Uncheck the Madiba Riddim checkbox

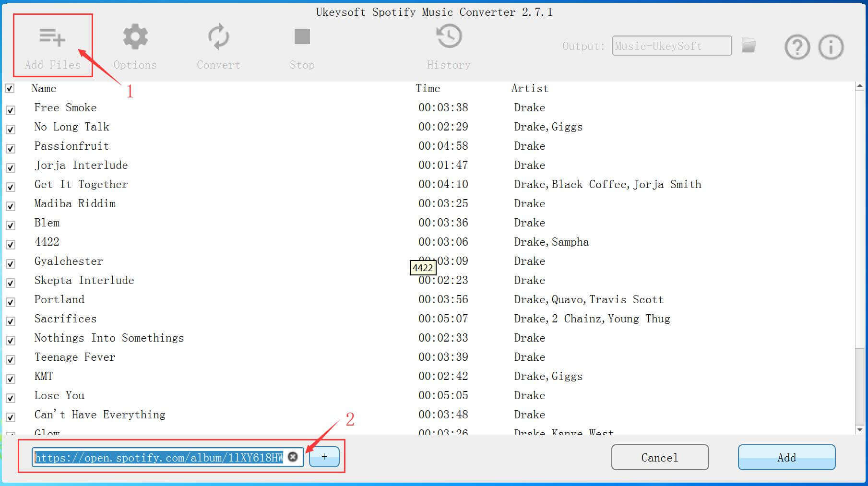pos(10,206)
